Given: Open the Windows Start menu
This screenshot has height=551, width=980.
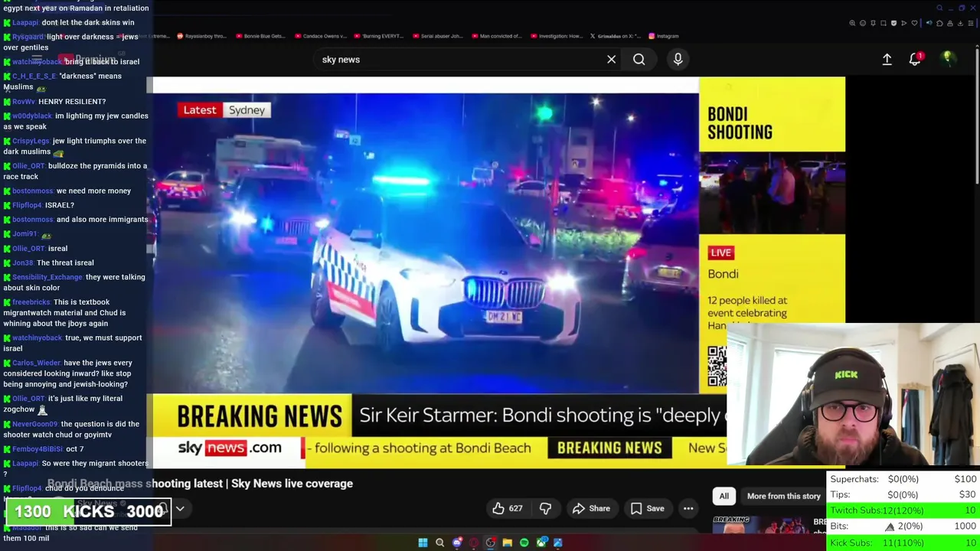Looking at the screenshot, I should tap(423, 543).
